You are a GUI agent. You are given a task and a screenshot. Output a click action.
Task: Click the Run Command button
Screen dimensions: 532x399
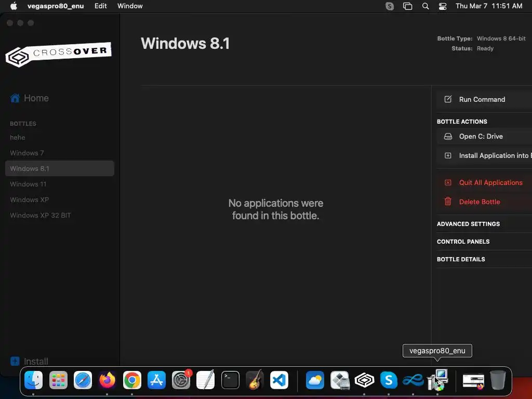[484, 99]
